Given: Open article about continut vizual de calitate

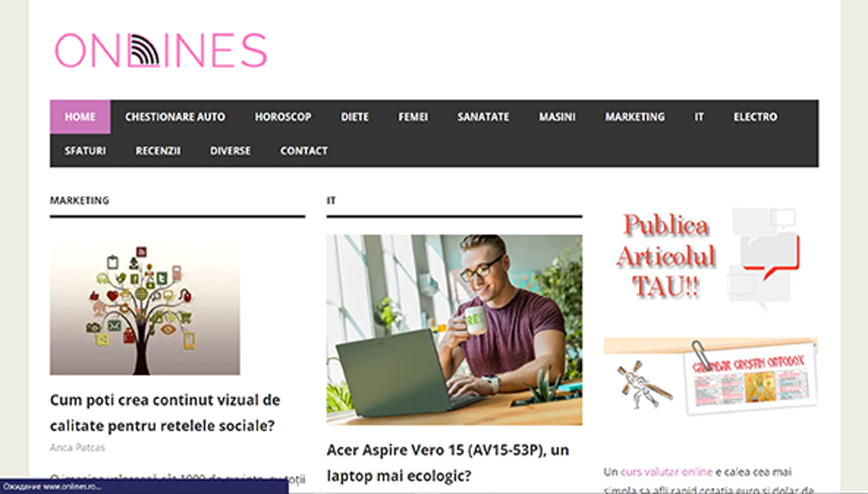Looking at the screenshot, I should [x=165, y=413].
